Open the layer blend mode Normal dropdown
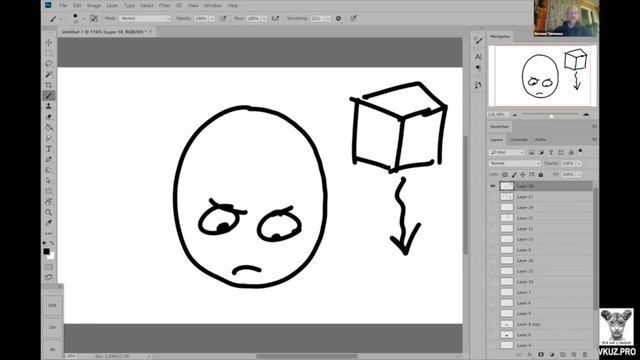Viewport: 640px width, 360px height. [514, 163]
